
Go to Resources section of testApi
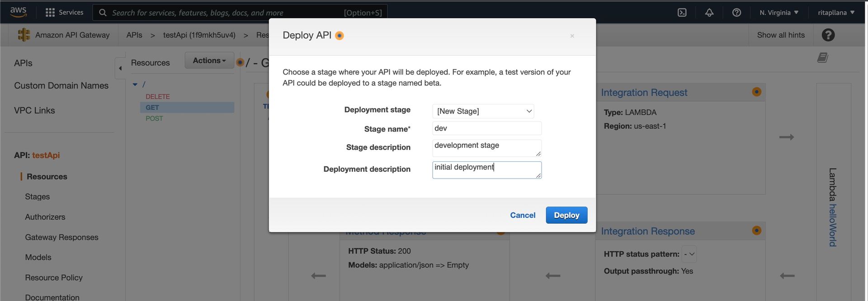point(47,177)
